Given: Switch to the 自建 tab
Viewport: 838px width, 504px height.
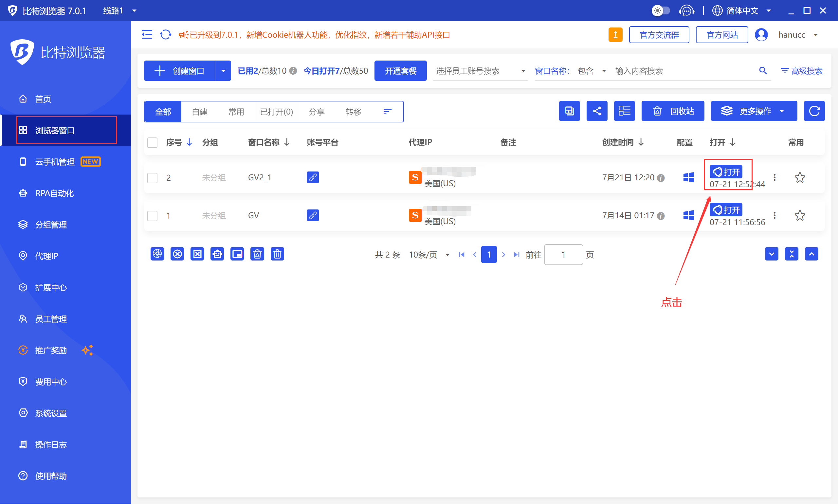Looking at the screenshot, I should (199, 111).
